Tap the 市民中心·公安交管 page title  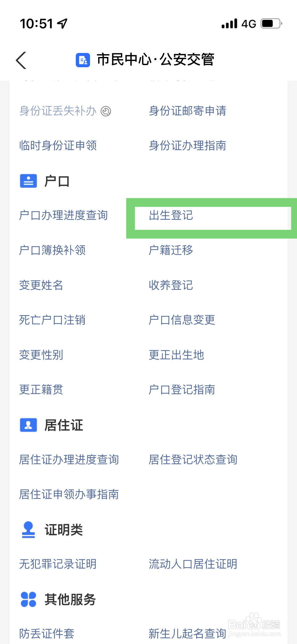point(156,59)
